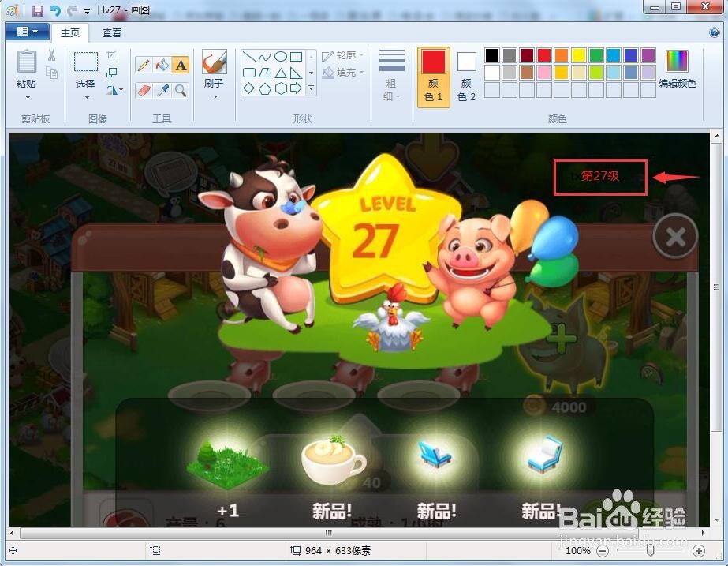Select the Color picker eyedropper tool
This screenshot has width=728, height=566.
pos(162,90)
